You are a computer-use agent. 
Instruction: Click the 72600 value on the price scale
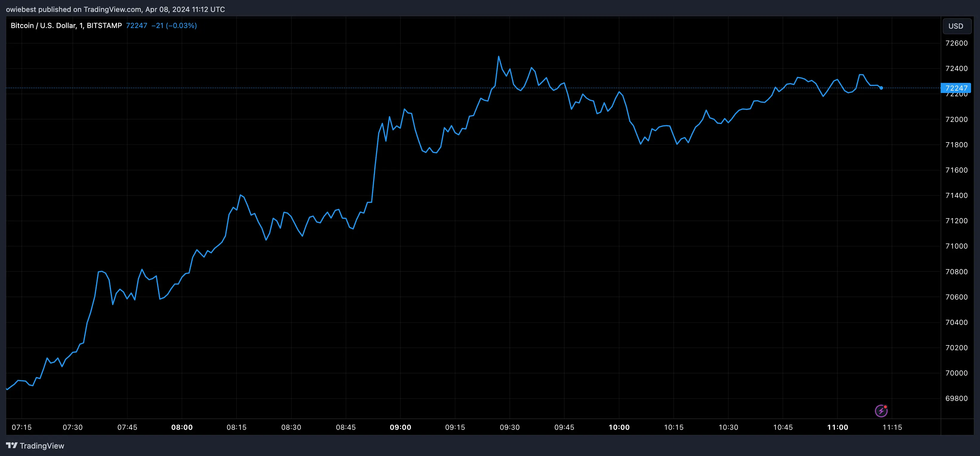point(956,43)
